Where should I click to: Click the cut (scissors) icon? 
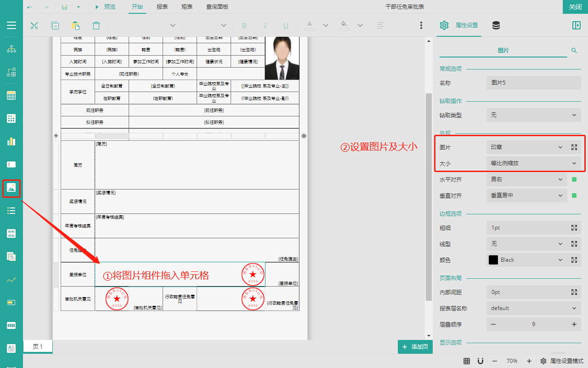coord(34,26)
